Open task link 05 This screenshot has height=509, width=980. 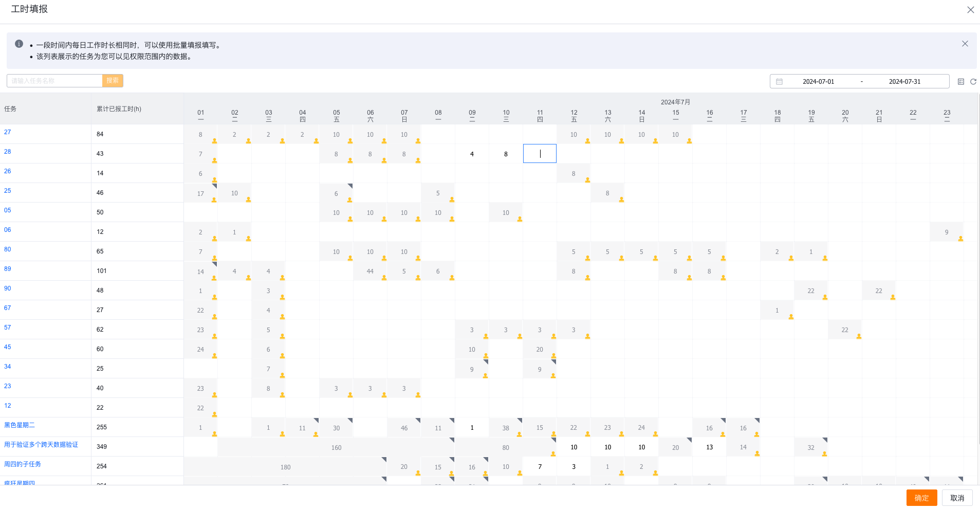pyautogui.click(x=8, y=210)
